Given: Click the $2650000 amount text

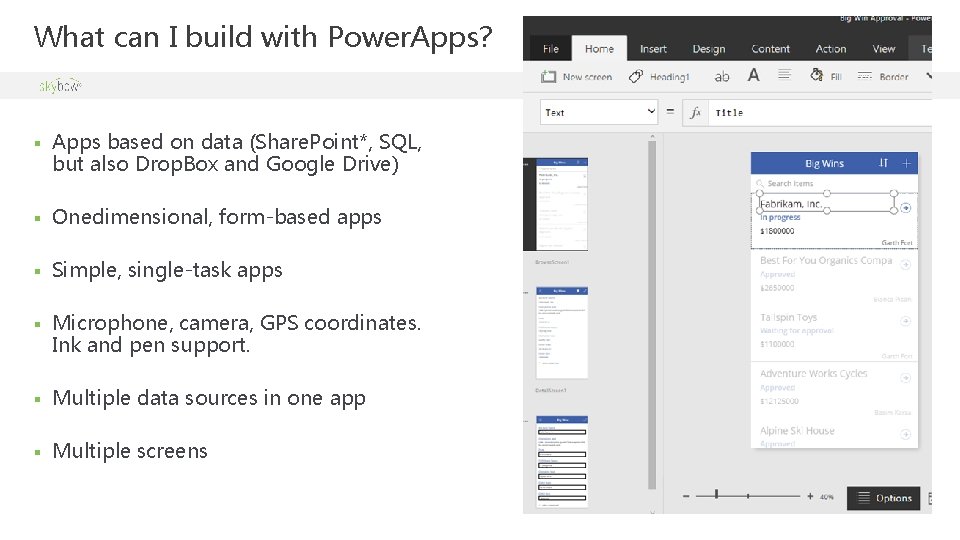Looking at the screenshot, I should 777,288.
